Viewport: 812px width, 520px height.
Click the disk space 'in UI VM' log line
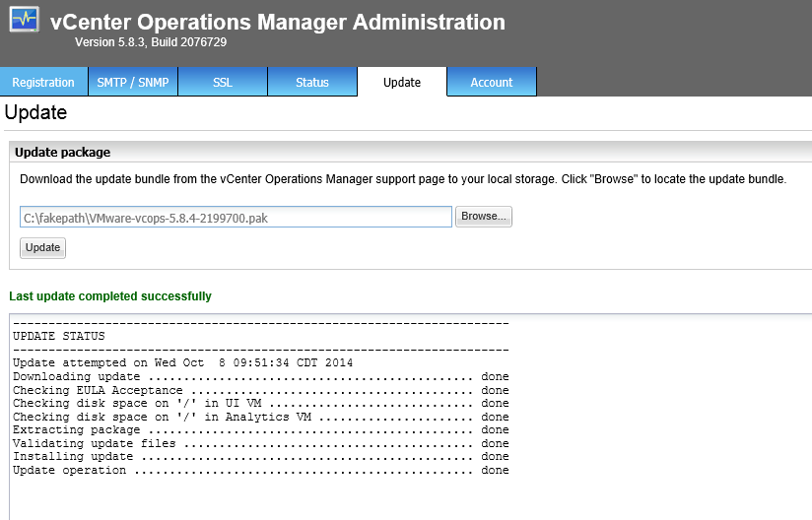click(x=261, y=403)
